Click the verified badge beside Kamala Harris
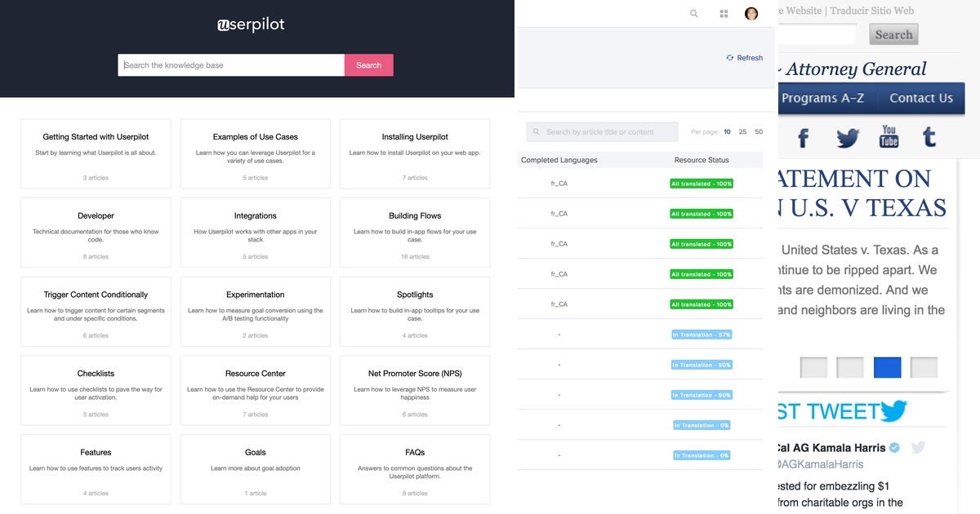Viewport: 980px width, 514px height. click(894, 448)
